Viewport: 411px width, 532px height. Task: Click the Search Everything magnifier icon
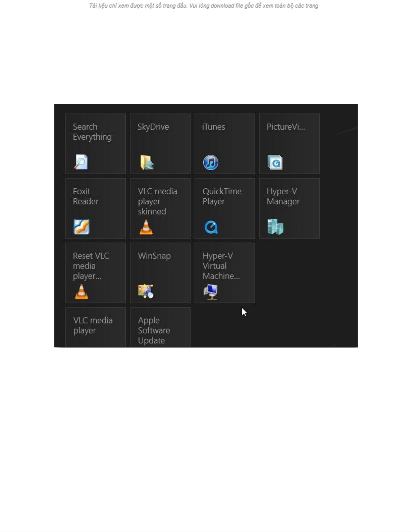(81, 162)
